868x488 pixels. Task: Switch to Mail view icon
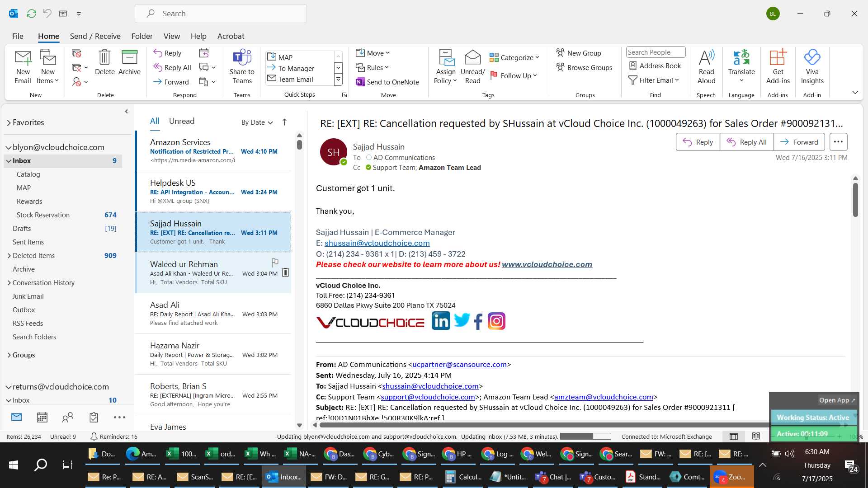(x=16, y=417)
